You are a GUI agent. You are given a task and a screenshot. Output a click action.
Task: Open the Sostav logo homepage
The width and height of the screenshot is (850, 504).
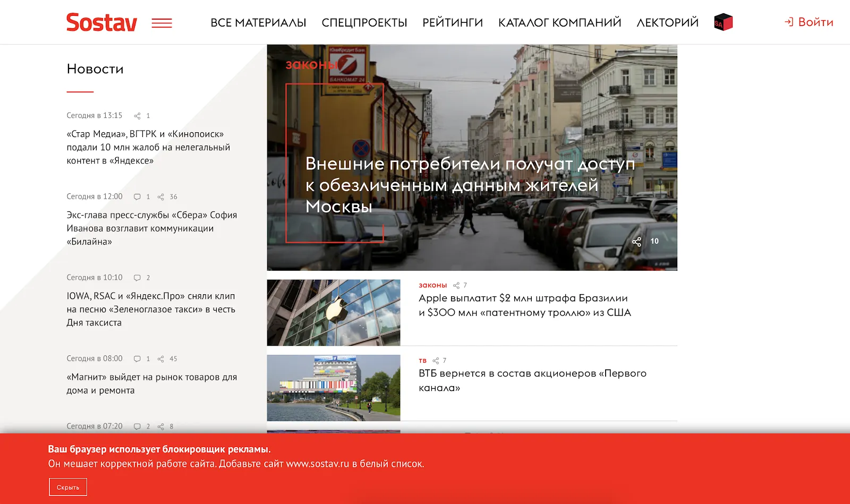(x=101, y=22)
